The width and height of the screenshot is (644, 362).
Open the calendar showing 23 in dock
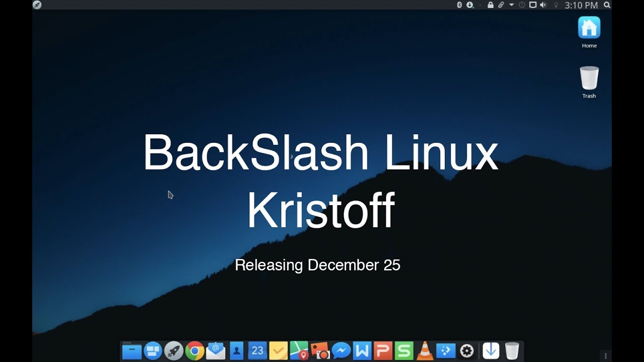click(257, 350)
